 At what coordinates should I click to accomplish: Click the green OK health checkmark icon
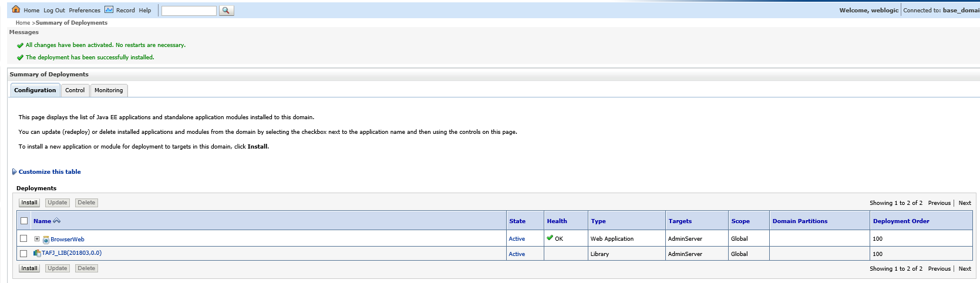(x=550, y=238)
